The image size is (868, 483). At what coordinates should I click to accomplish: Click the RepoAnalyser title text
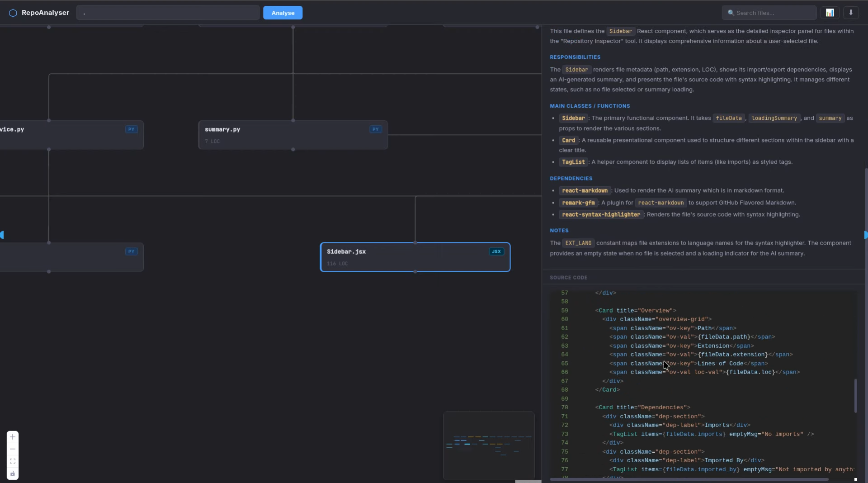coord(45,13)
